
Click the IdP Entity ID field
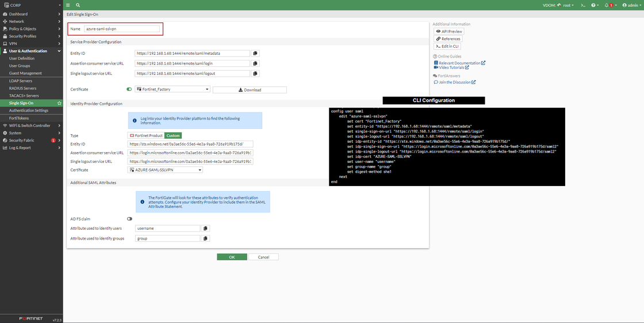coord(191,144)
